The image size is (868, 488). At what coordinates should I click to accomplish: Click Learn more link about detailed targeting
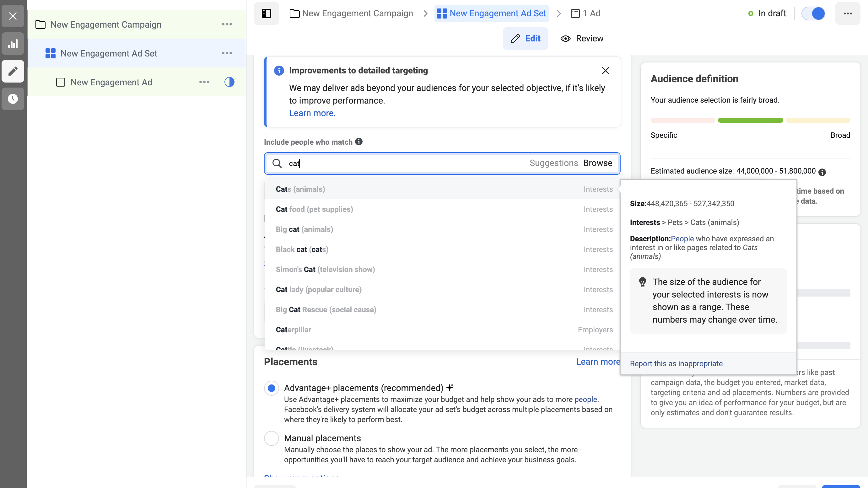coord(312,113)
